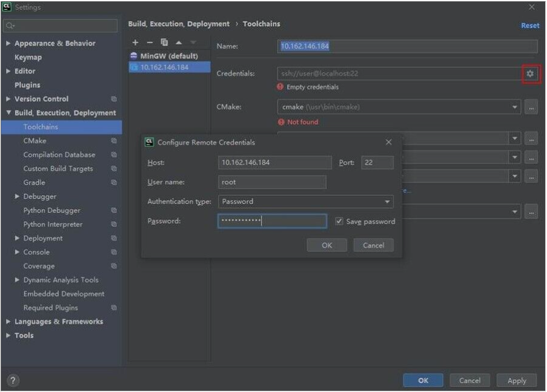Viewport: 547px width, 392px height.
Task: Click the Host input field
Action: (274, 162)
